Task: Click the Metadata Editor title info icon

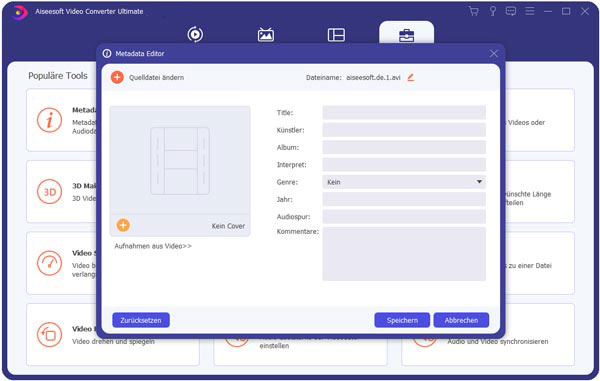Action: (x=107, y=54)
